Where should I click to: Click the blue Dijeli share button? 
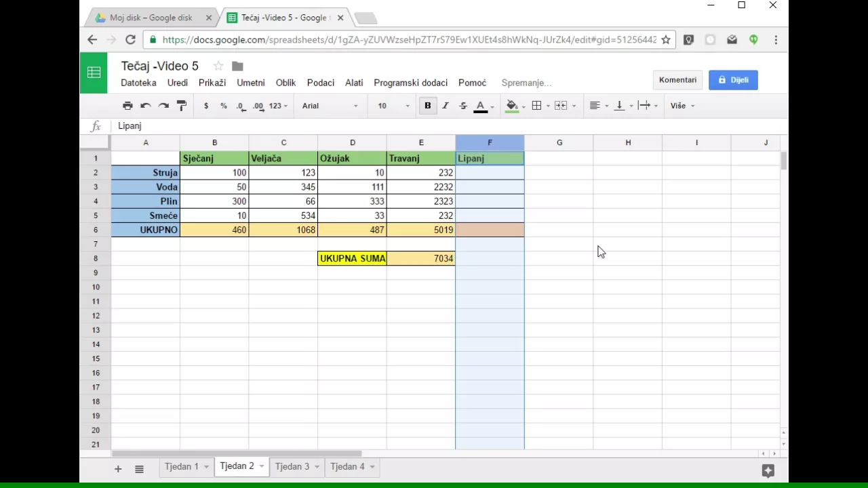pyautogui.click(x=733, y=80)
